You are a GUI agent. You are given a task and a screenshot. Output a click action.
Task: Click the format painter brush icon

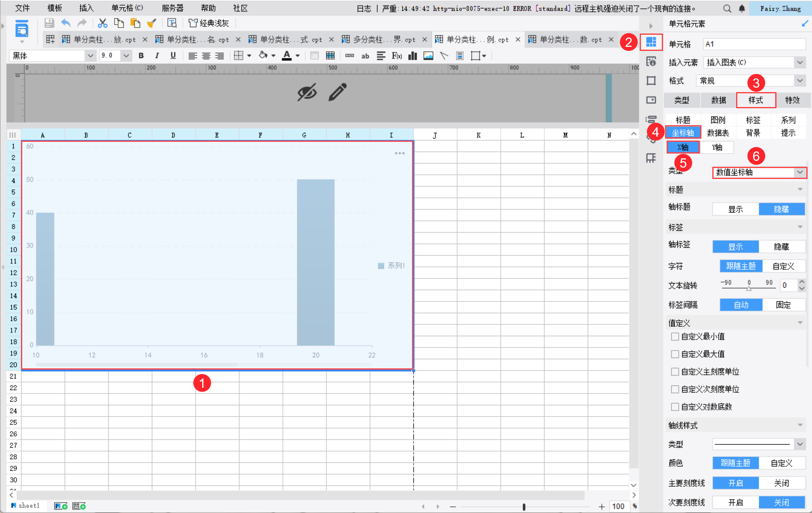click(151, 23)
